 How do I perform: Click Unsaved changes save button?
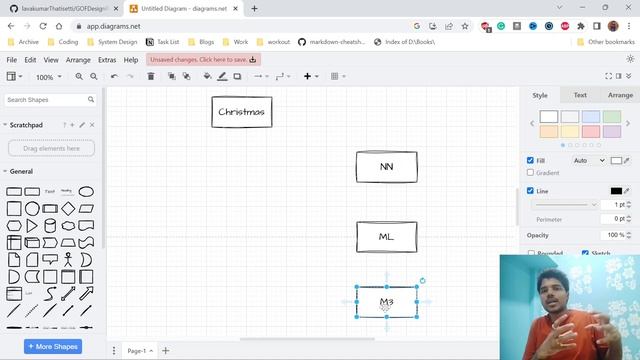[203, 60]
